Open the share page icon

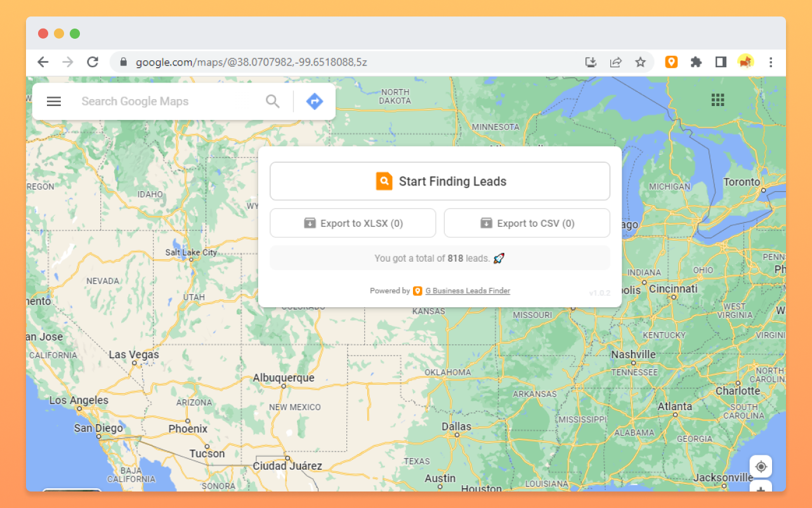coord(615,62)
